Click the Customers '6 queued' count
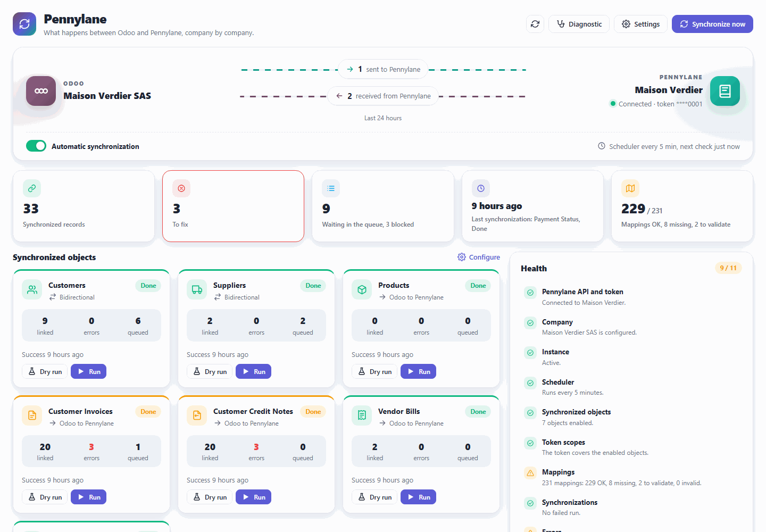 click(x=138, y=325)
